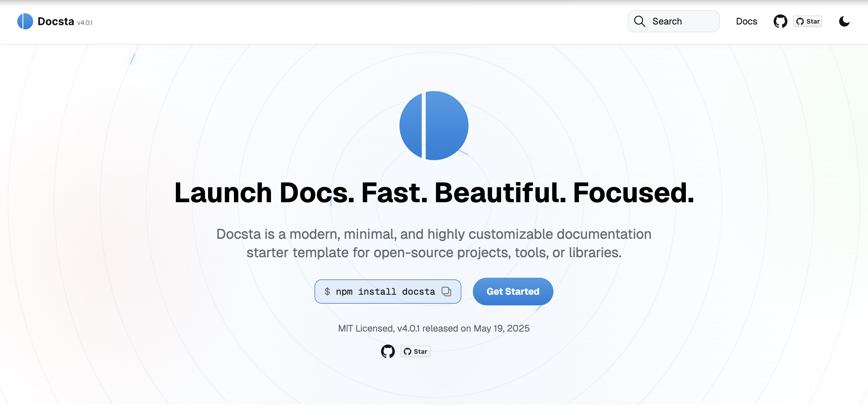Click the header GitHub Star button
Screen dimensions: 868x420
[807, 21]
